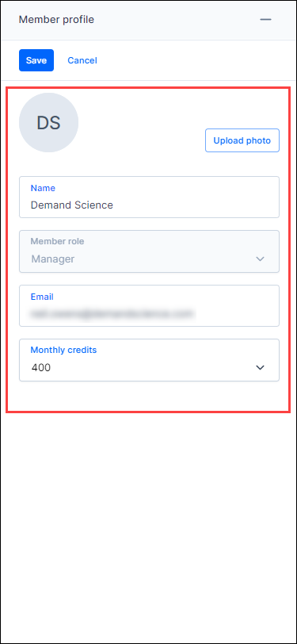Viewport: 297px width, 644px height.
Task: Focus the Name input field
Action: tap(150, 197)
